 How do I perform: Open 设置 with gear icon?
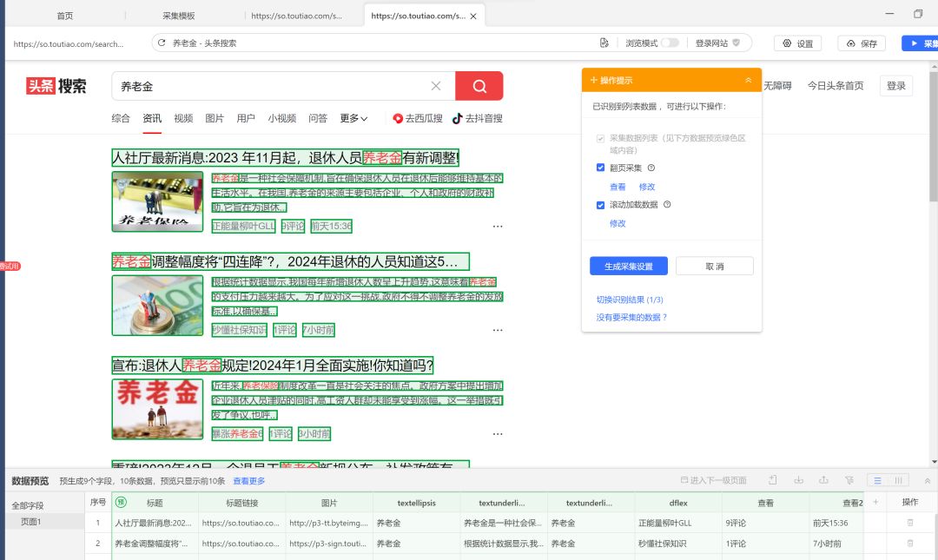[x=798, y=43]
